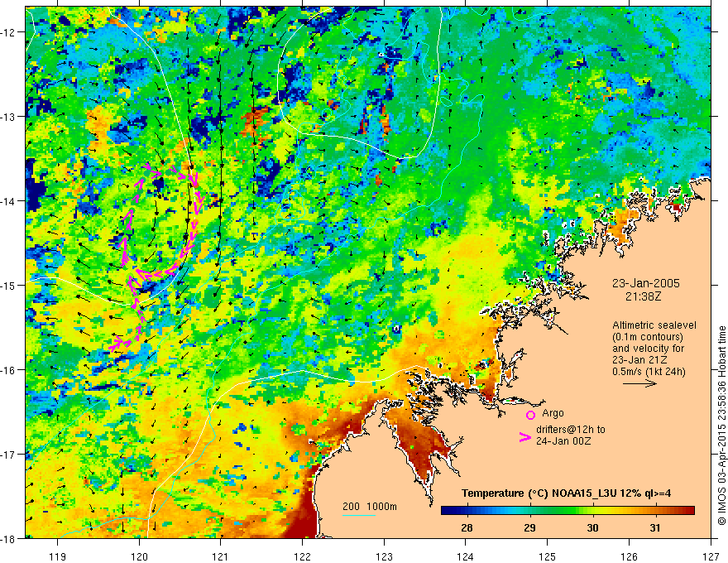Click the longitude axis label '121'

pos(221,557)
